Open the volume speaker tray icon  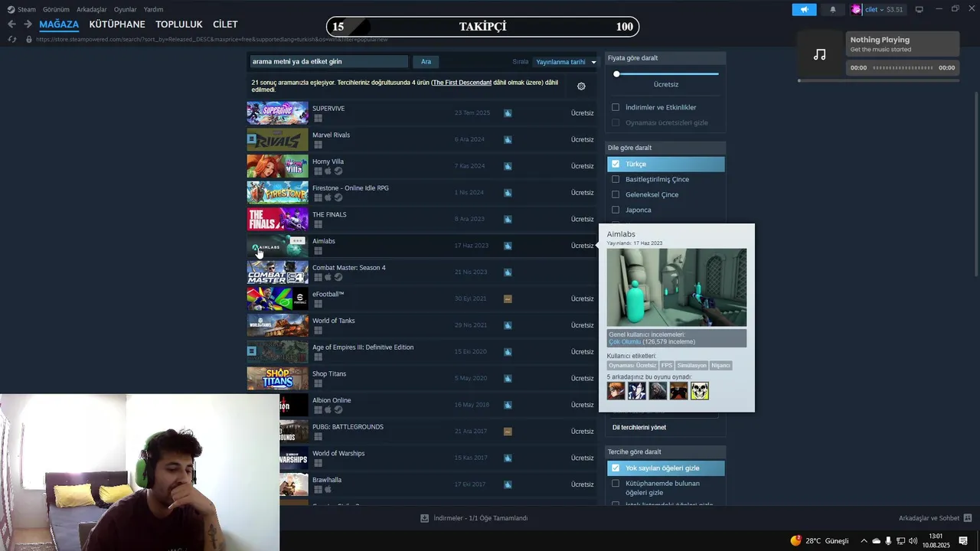point(913,541)
